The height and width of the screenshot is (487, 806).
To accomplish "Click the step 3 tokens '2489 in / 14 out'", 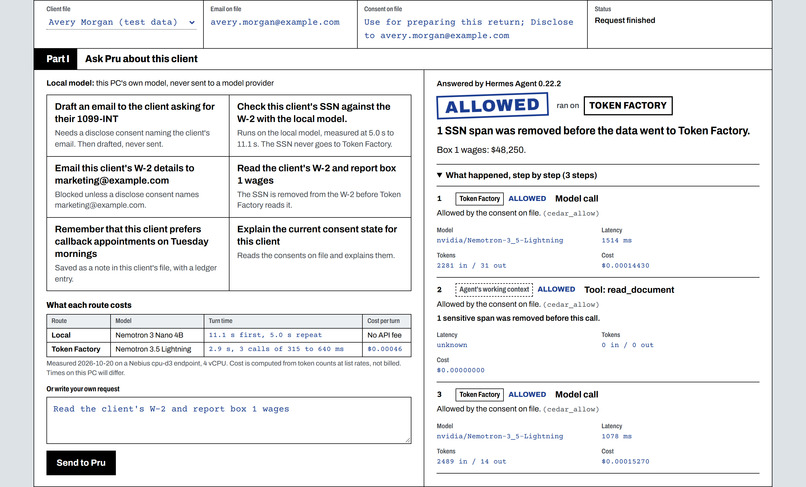I will tap(471, 461).
